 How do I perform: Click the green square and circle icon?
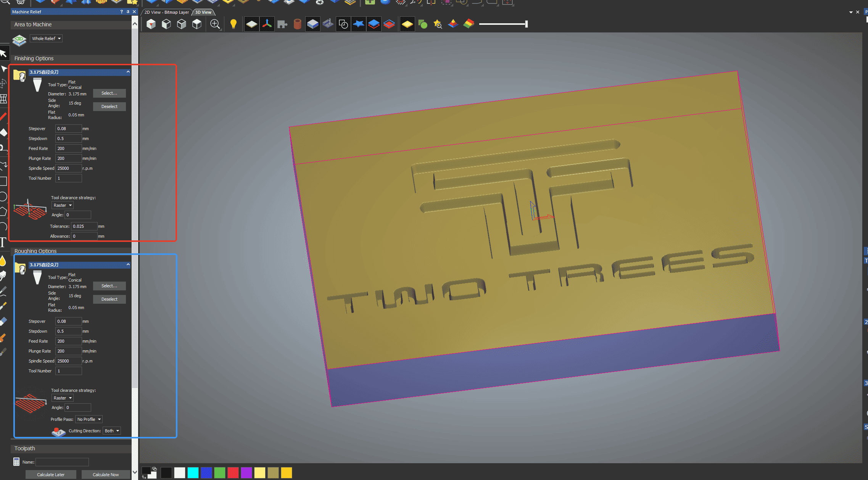pos(423,24)
